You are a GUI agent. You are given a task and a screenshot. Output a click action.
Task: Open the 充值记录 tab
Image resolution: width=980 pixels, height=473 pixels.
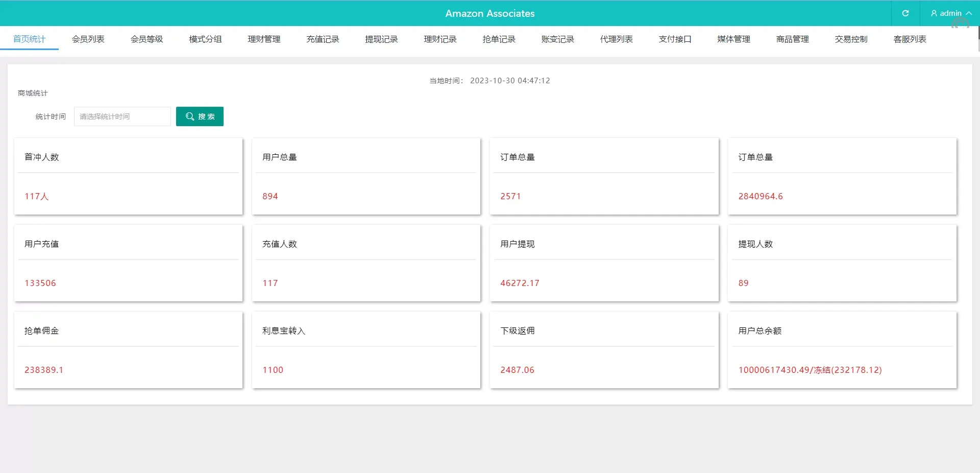323,39
